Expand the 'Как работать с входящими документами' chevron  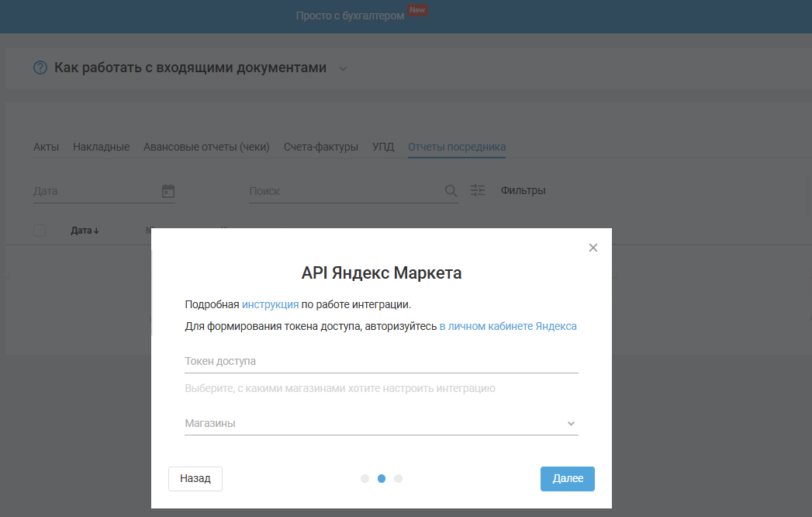coord(343,68)
